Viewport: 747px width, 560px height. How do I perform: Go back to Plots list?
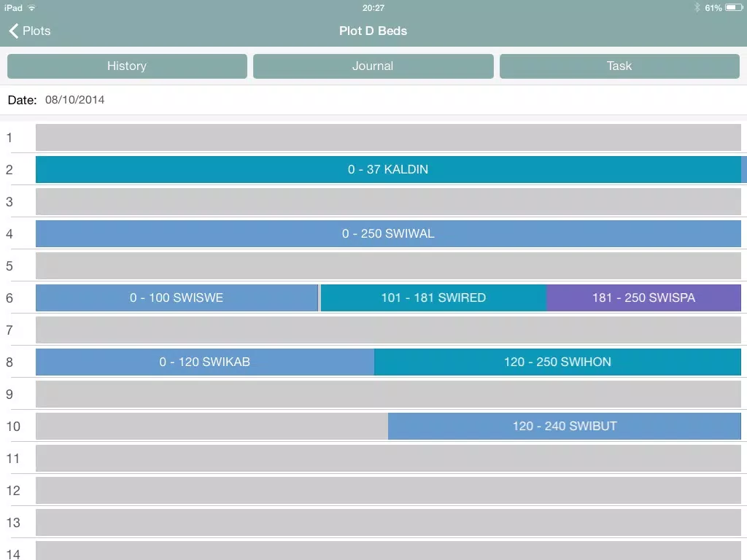30,31
